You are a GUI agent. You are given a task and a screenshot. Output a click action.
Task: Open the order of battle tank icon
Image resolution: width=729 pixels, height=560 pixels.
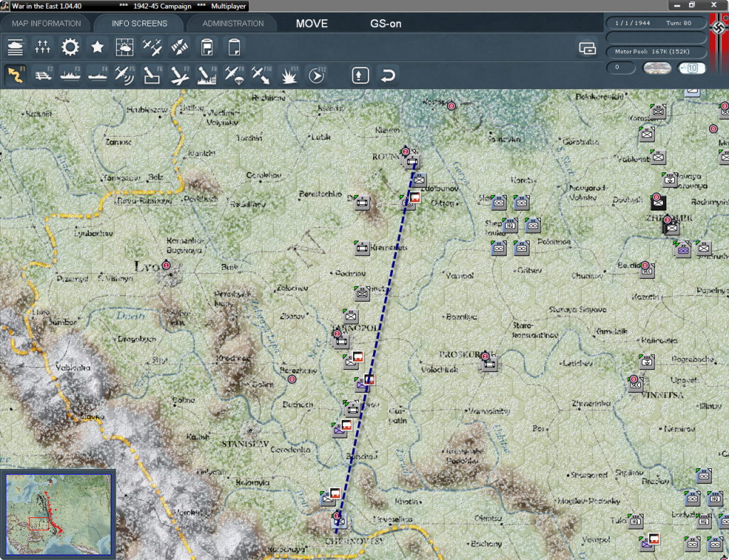pyautogui.click(x=16, y=47)
